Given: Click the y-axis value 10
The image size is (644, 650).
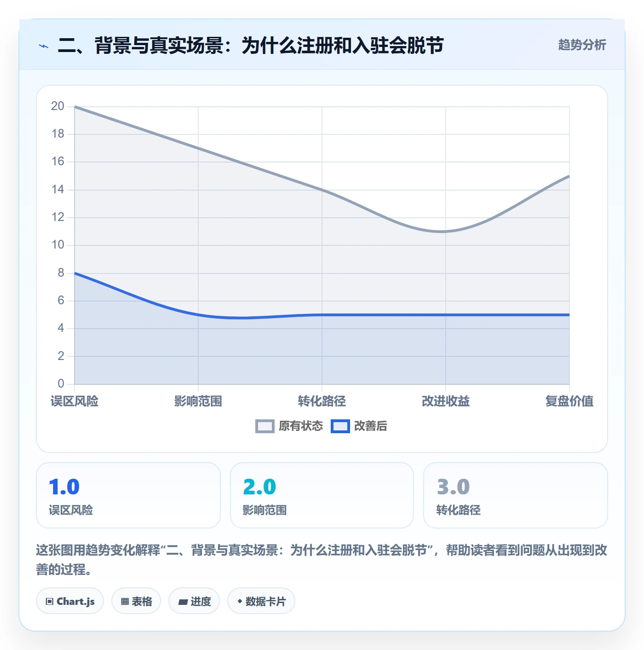Looking at the screenshot, I should (57, 245).
